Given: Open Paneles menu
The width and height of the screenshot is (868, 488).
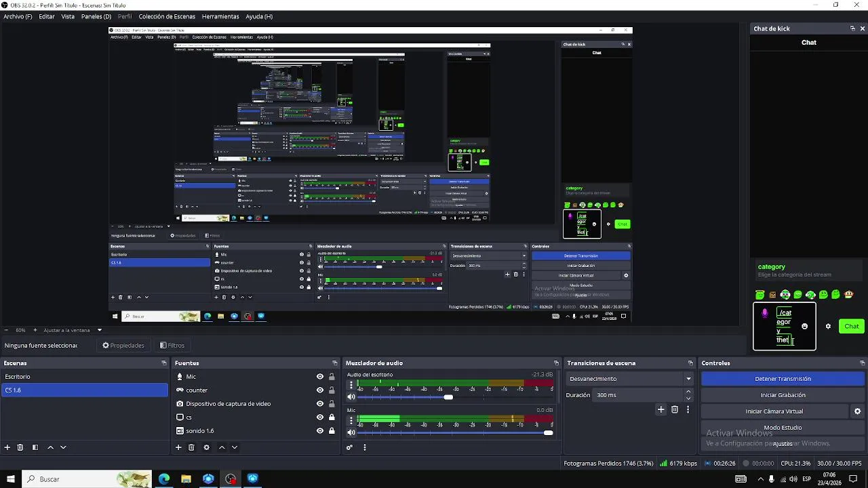Looking at the screenshot, I should [96, 16].
